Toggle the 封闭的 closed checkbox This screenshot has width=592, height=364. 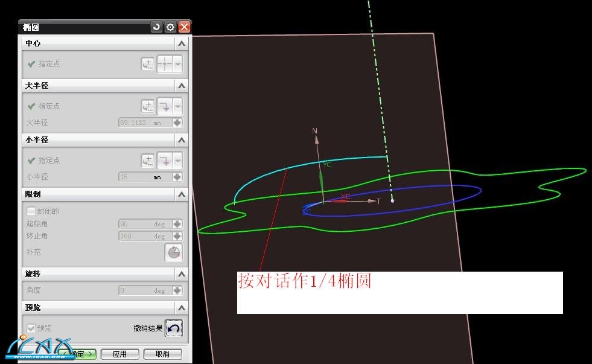(x=31, y=211)
